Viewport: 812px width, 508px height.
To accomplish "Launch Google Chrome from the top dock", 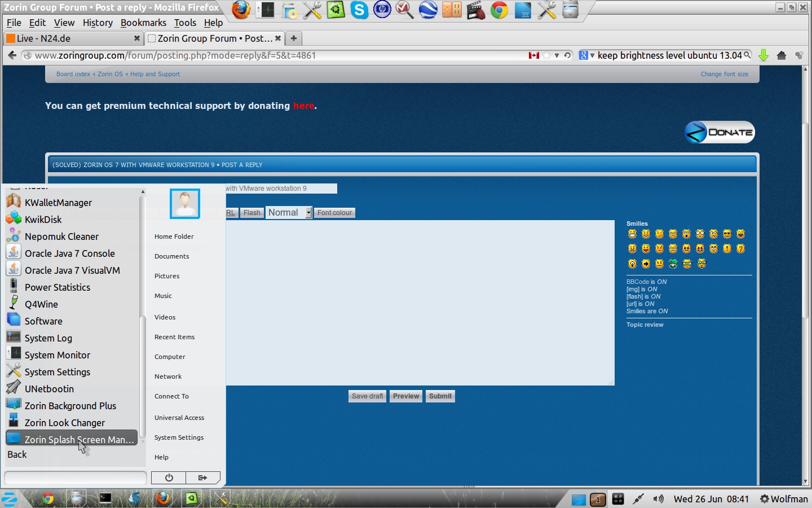I will pos(499,10).
